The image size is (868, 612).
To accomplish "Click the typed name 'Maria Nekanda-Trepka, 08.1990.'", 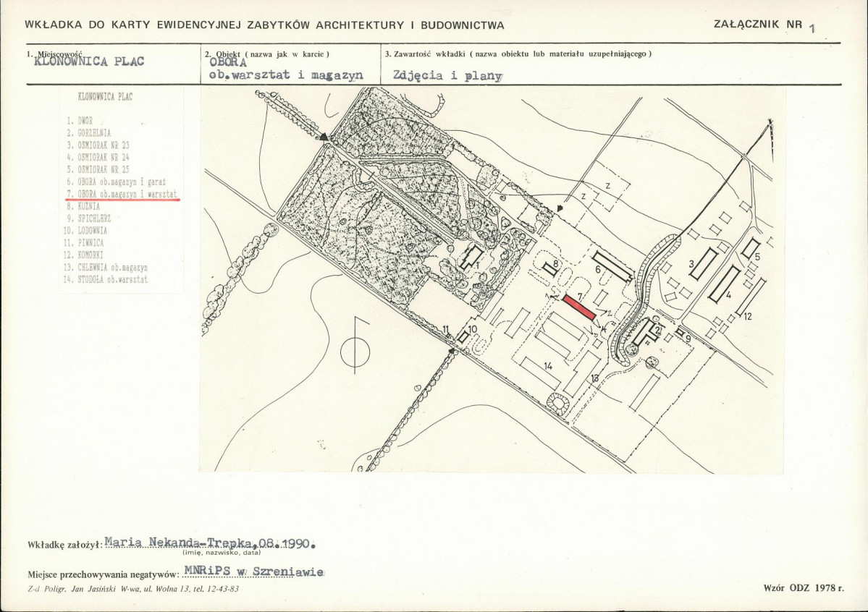I will (211, 543).
